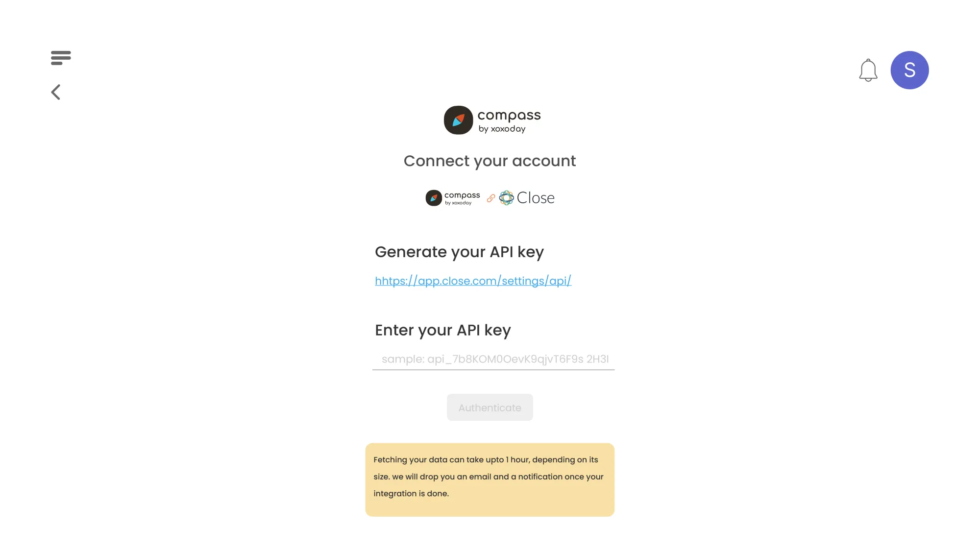
Task: Click the chain link connection icon
Action: 490,198
